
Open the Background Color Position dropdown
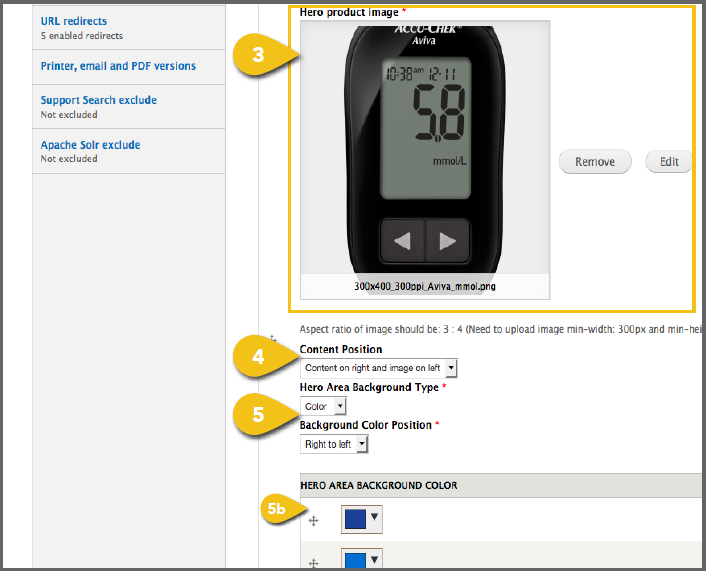(334, 444)
